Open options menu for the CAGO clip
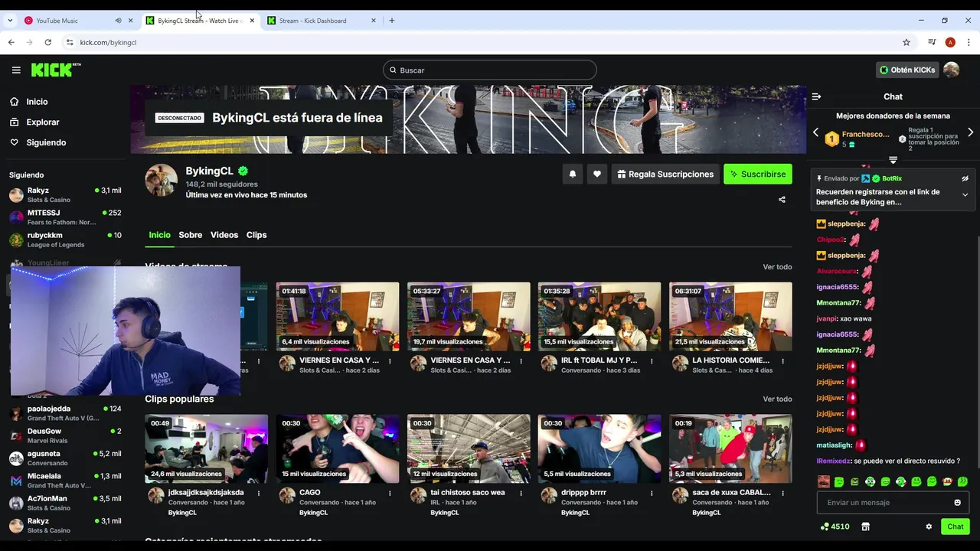The width and height of the screenshot is (980, 551). [x=390, y=493]
